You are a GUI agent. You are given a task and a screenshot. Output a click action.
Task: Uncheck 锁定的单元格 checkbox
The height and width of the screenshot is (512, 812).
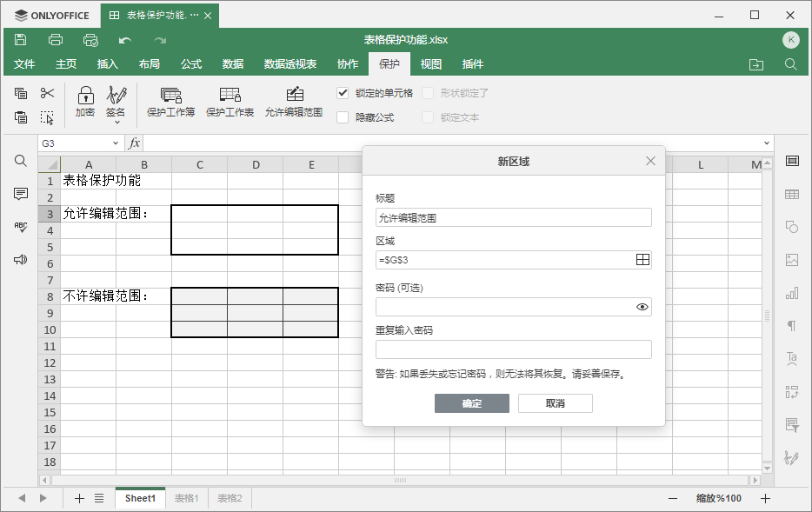tap(343, 93)
